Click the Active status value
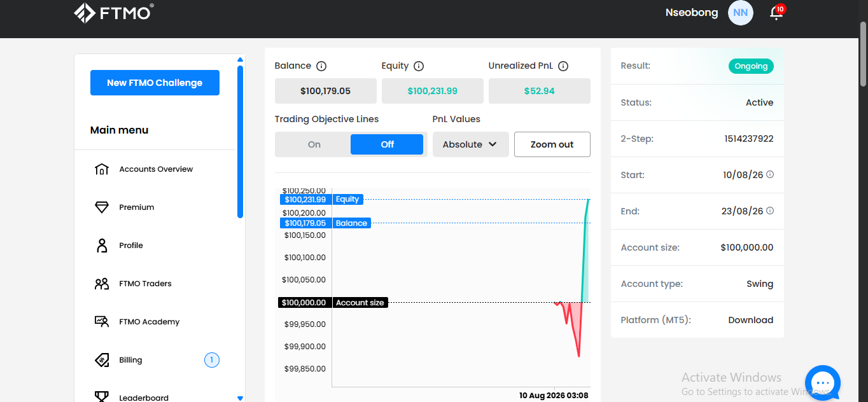The width and height of the screenshot is (868, 402). 759,102
